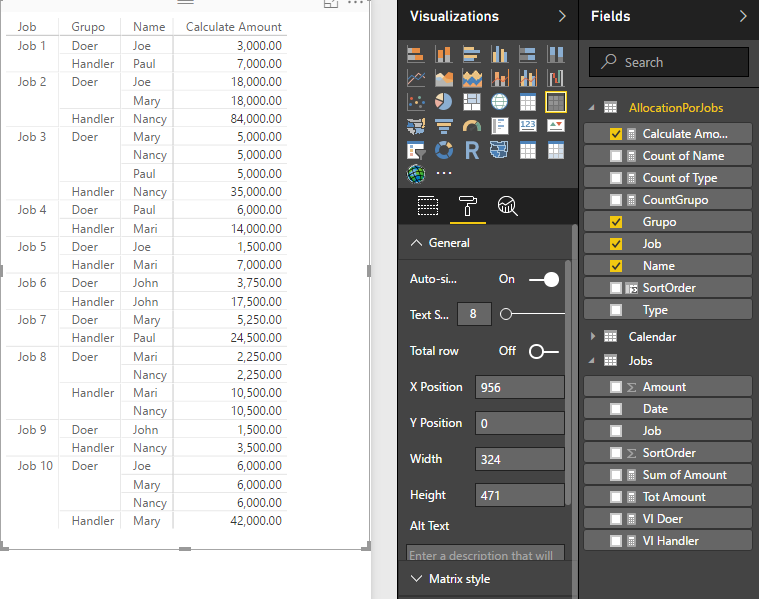
Task: Select the Slicer visualization
Action: coord(416,151)
